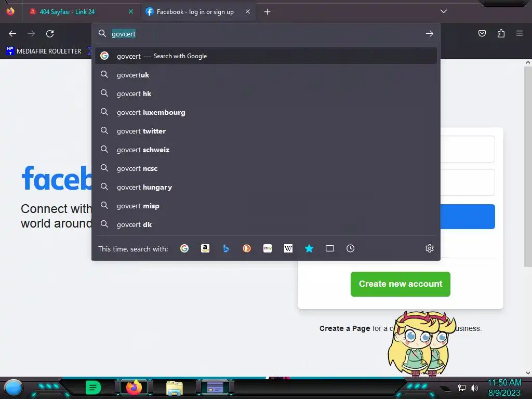Close the 404 Sayfası tab
The image size is (532, 399).
(130, 11)
